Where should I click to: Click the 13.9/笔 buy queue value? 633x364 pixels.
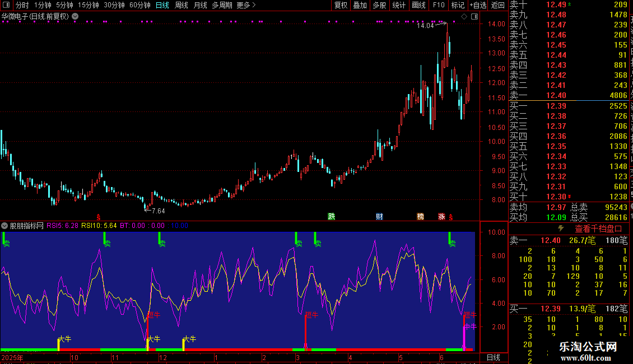[x=582, y=309]
